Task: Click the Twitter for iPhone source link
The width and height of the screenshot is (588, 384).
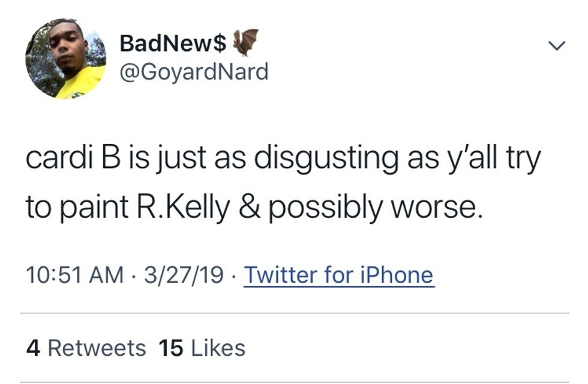Action: (x=338, y=275)
